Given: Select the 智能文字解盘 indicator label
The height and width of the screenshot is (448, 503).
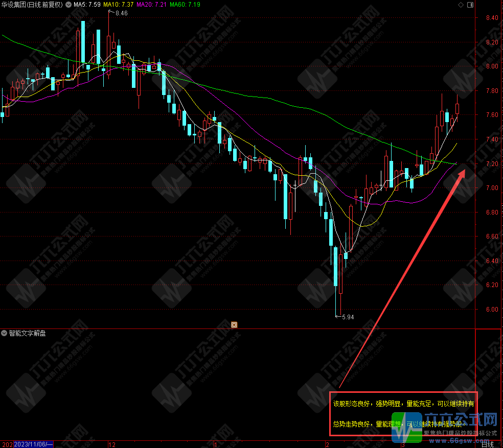Looking at the screenshot, I should pyautogui.click(x=27, y=333).
